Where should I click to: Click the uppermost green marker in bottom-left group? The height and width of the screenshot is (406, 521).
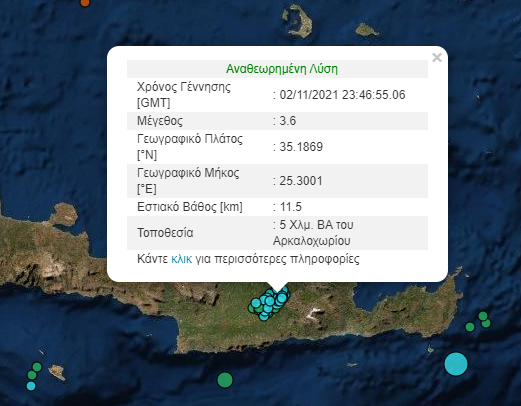[37, 367]
